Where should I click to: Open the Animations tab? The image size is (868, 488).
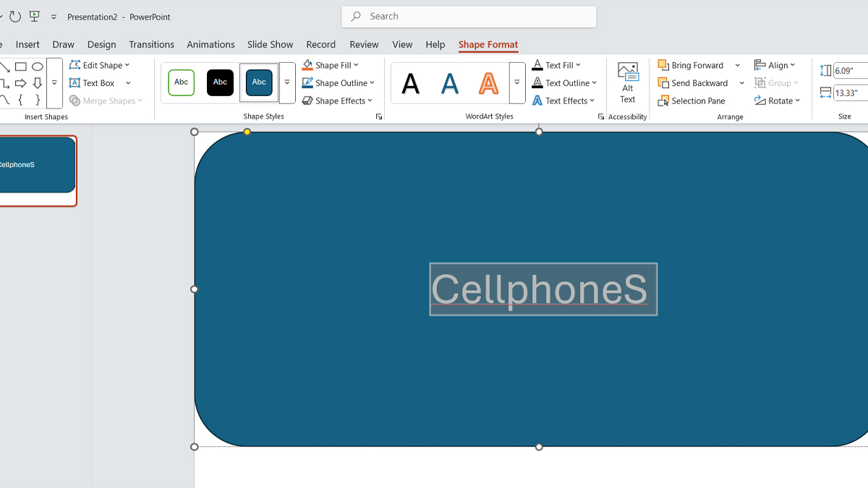[x=210, y=44]
